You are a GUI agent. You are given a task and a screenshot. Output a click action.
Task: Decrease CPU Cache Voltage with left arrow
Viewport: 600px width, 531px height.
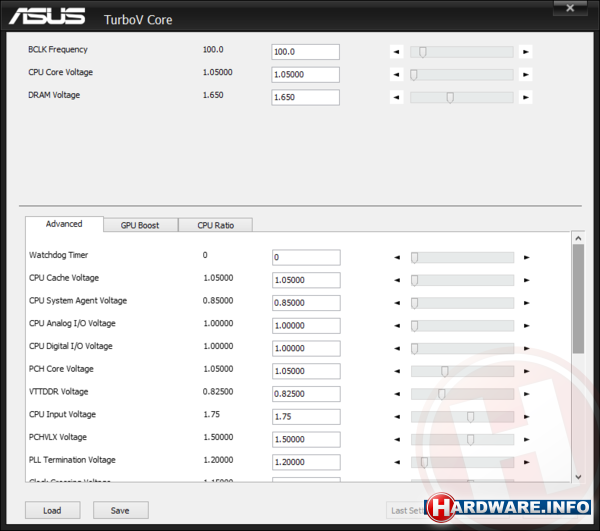pos(397,280)
